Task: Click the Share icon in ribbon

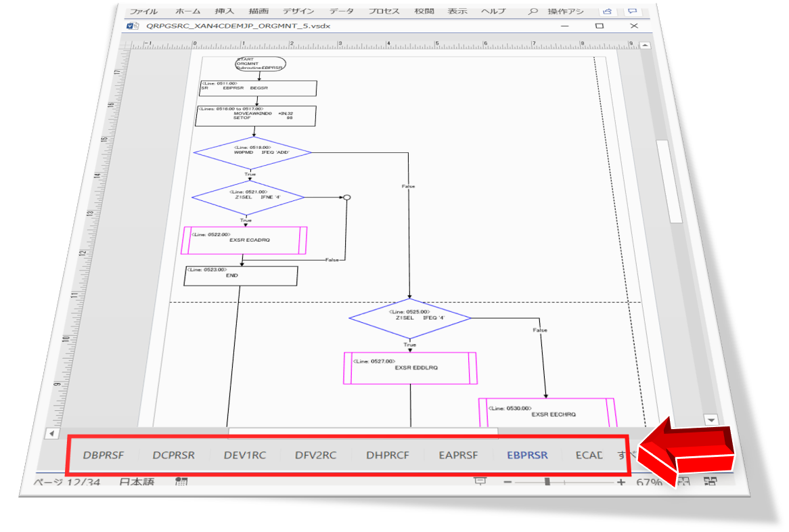Action: [608, 11]
